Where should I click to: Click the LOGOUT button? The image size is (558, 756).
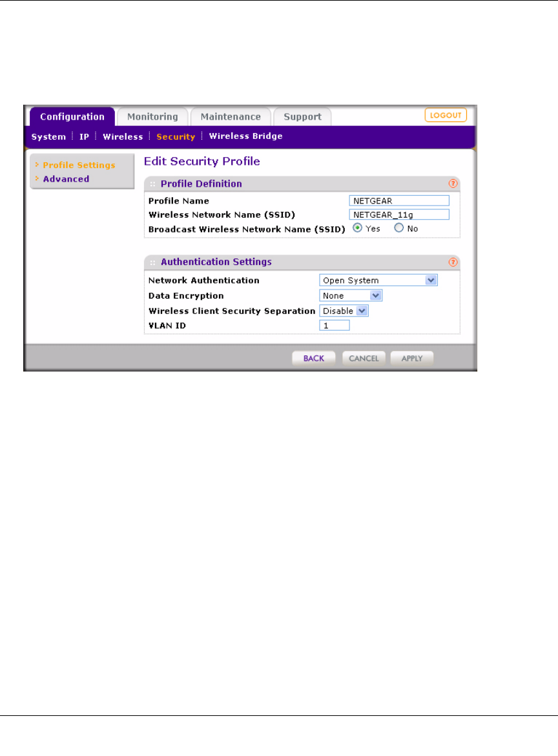click(x=446, y=115)
